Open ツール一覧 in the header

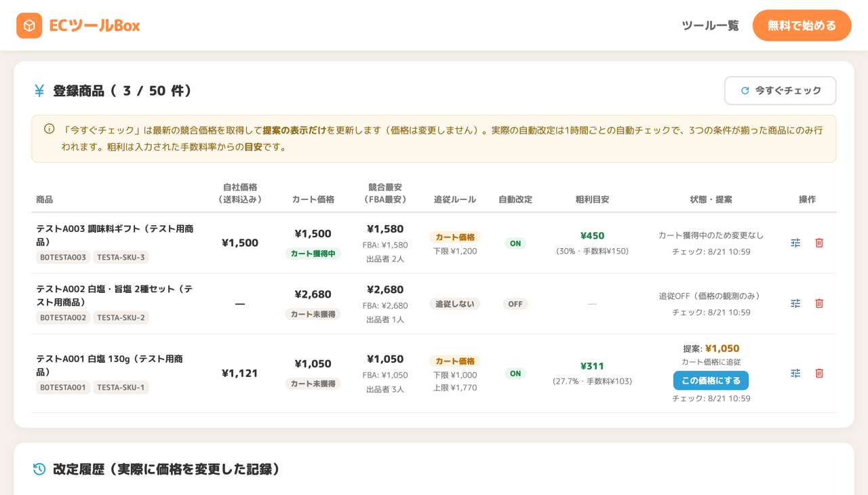pyautogui.click(x=710, y=26)
